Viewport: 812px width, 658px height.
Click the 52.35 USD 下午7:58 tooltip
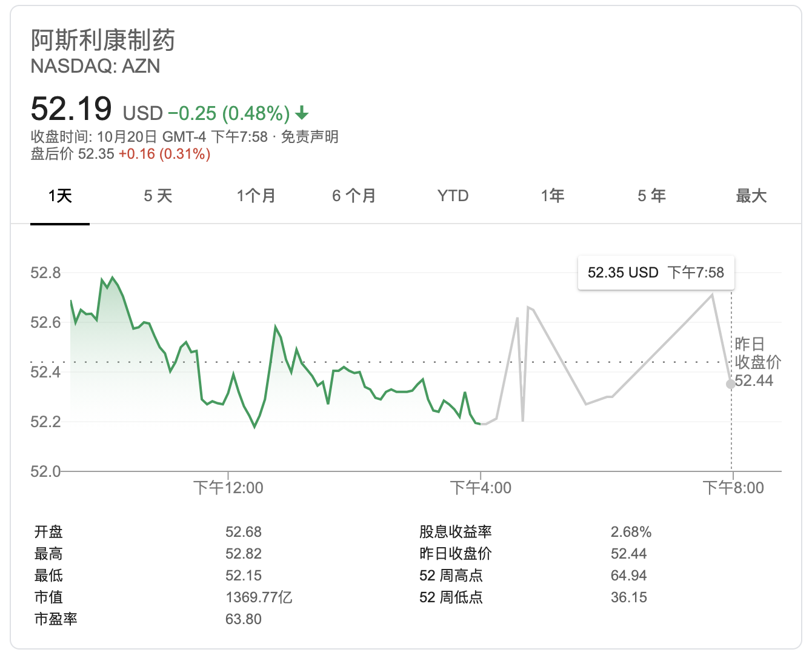tap(656, 273)
